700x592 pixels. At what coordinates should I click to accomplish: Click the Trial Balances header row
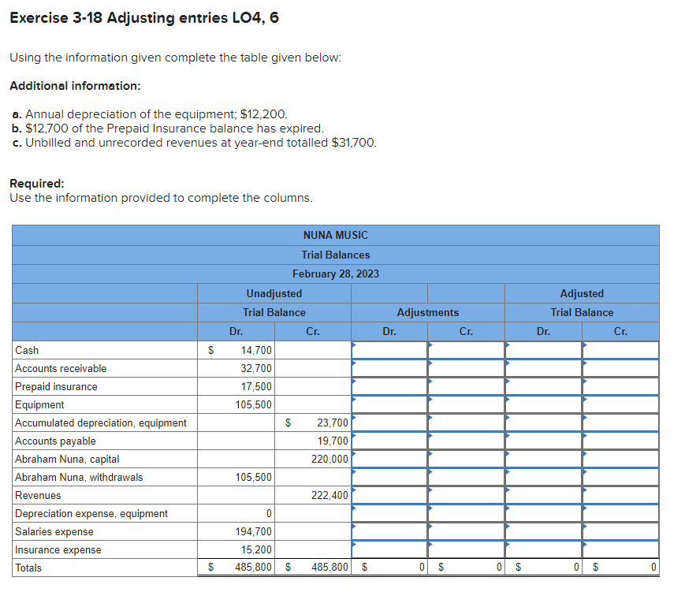click(x=334, y=255)
